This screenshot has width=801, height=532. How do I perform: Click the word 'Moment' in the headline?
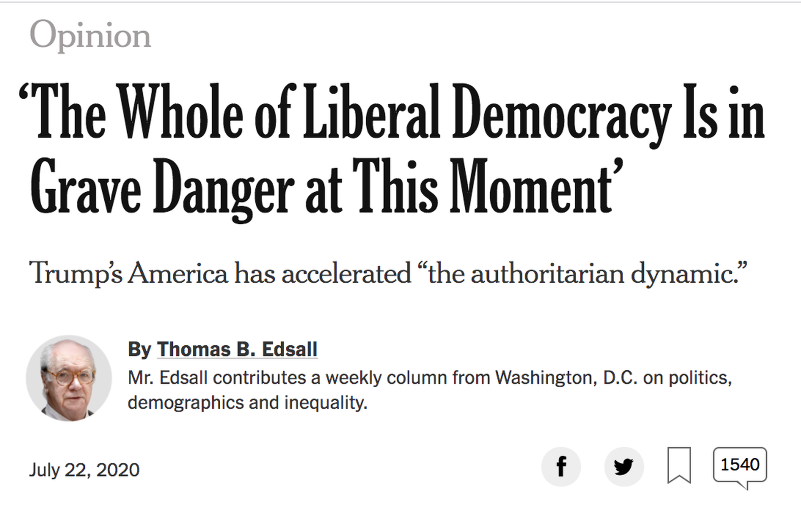tap(531, 186)
